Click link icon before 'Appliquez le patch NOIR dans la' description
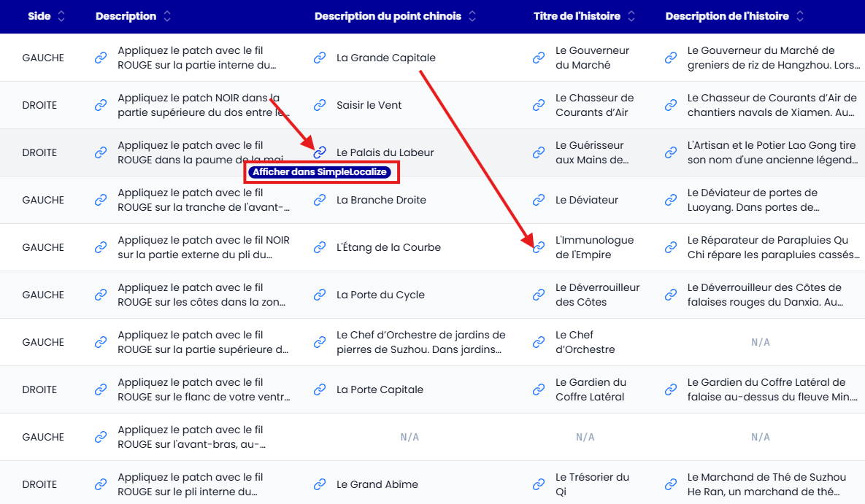 [x=101, y=105]
